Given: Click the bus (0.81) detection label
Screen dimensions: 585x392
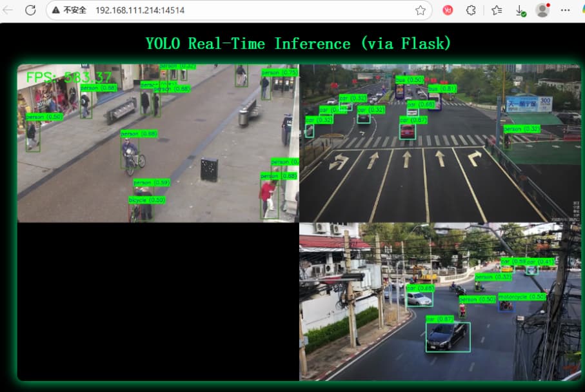Looking at the screenshot, I should point(442,88).
